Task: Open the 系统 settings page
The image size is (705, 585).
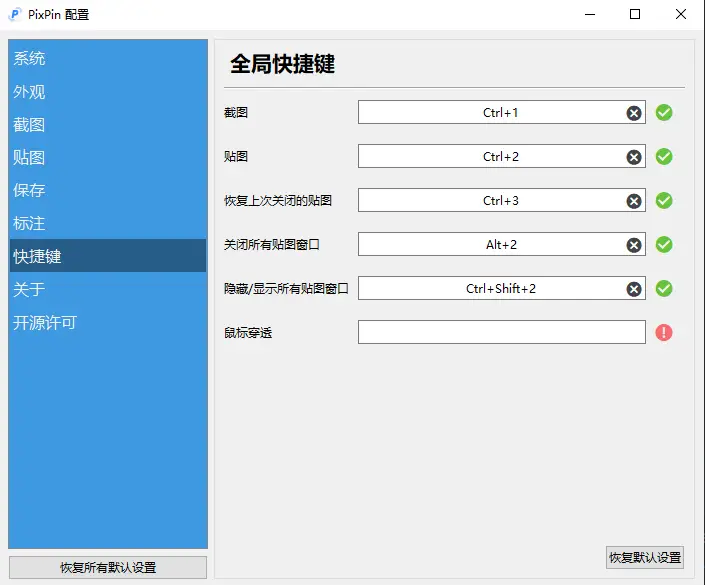Action: click(x=107, y=58)
